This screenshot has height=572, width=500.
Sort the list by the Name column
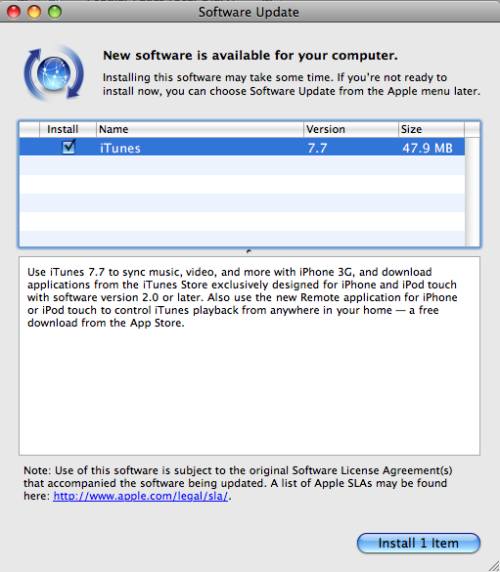click(199, 129)
